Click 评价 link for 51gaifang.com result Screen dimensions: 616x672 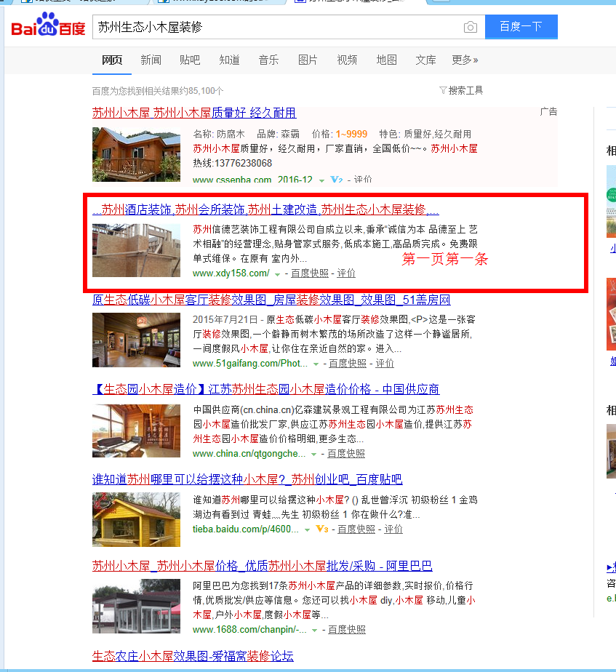click(385, 364)
